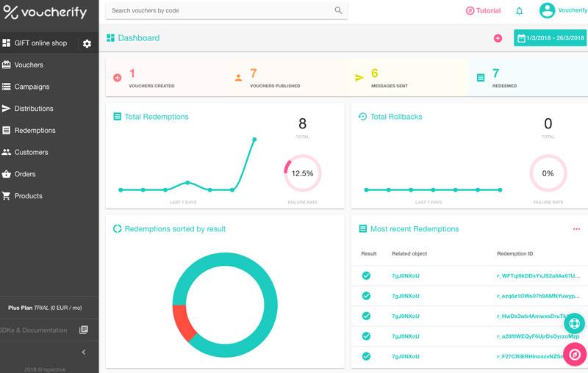
Task: Click the peak point on Total Redemptions line chart
Action: pyautogui.click(x=254, y=140)
